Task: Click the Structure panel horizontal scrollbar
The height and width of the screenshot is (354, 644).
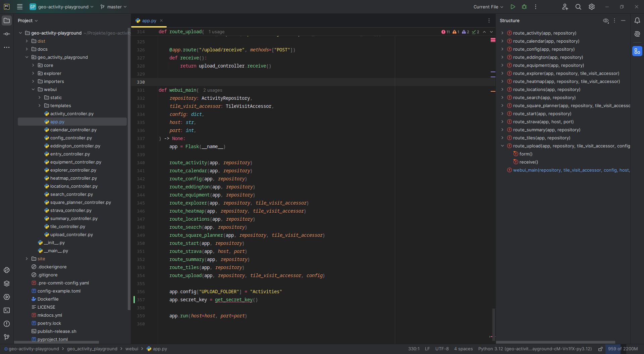Action: point(555,342)
